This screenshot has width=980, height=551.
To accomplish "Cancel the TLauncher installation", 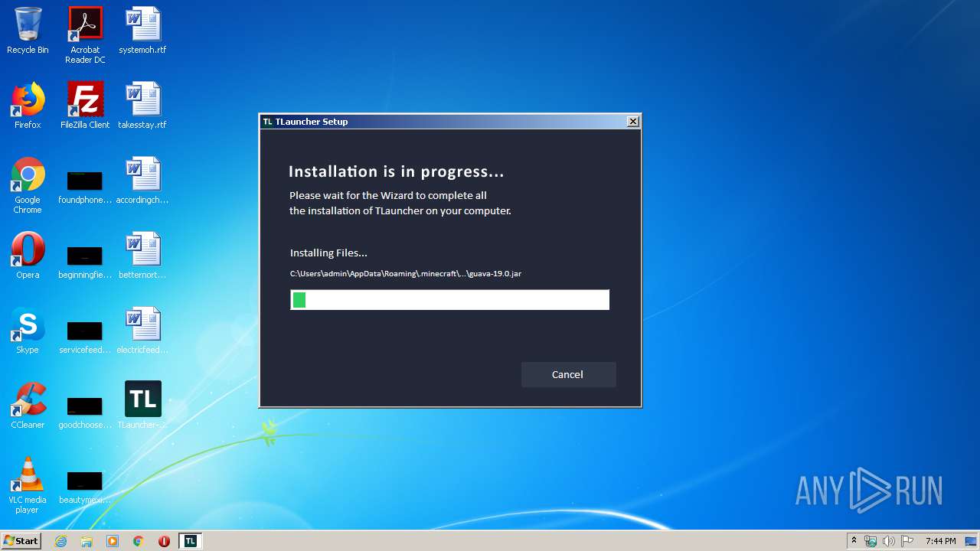I will point(568,374).
